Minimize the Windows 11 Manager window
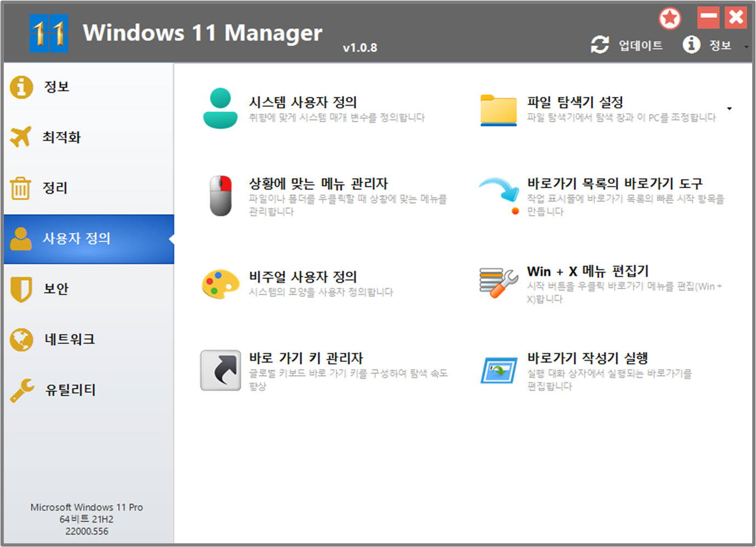Screen dimensions: 756x547 pyautogui.click(x=708, y=18)
